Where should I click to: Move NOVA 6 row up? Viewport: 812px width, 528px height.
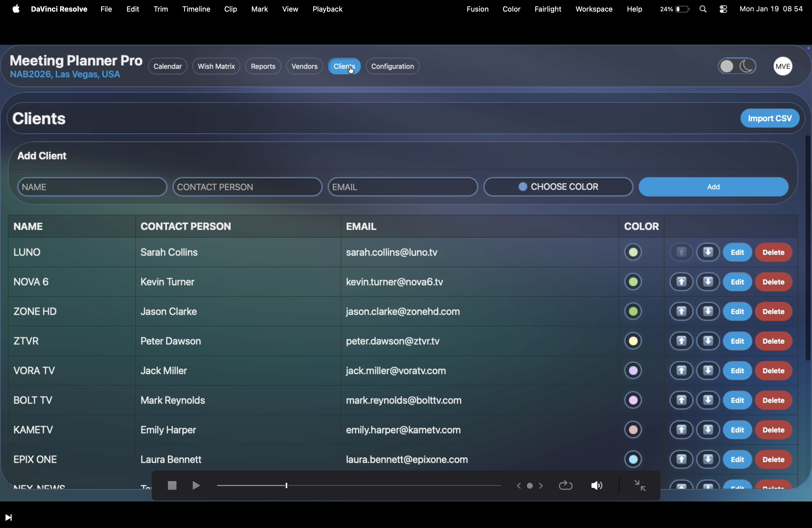point(681,282)
